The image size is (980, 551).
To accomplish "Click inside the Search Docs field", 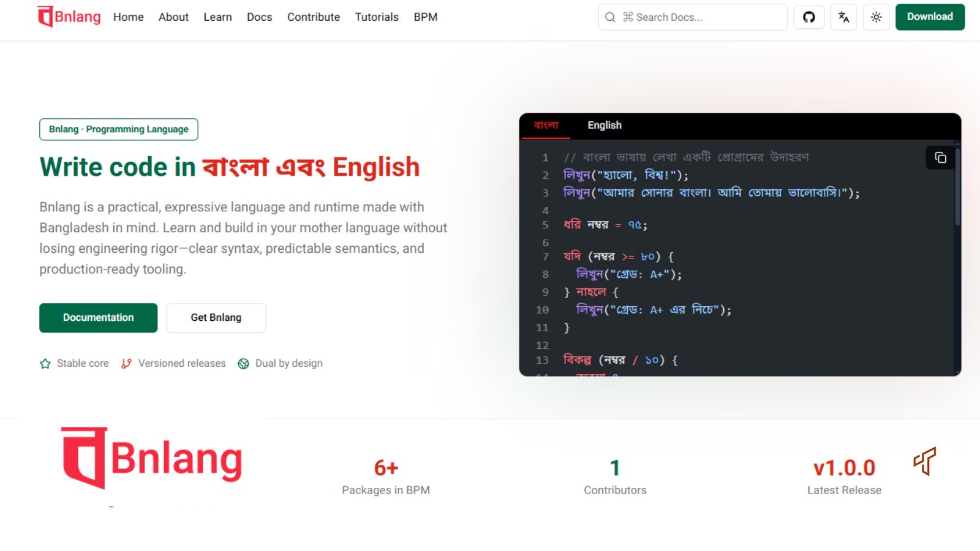I will pos(692,17).
